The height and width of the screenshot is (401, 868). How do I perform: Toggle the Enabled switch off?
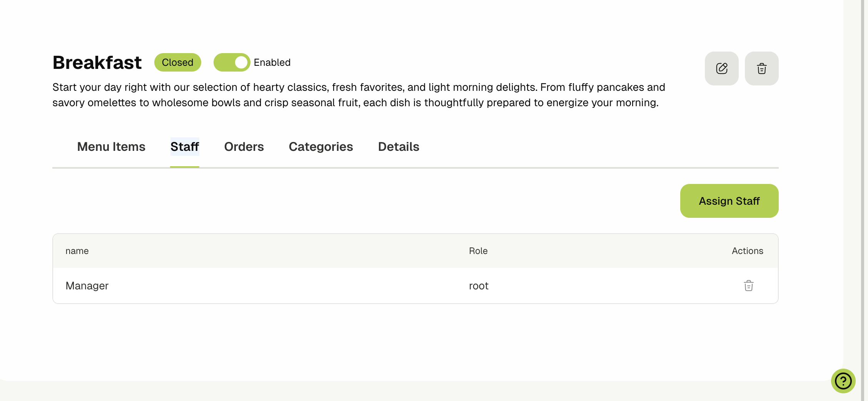tap(232, 62)
